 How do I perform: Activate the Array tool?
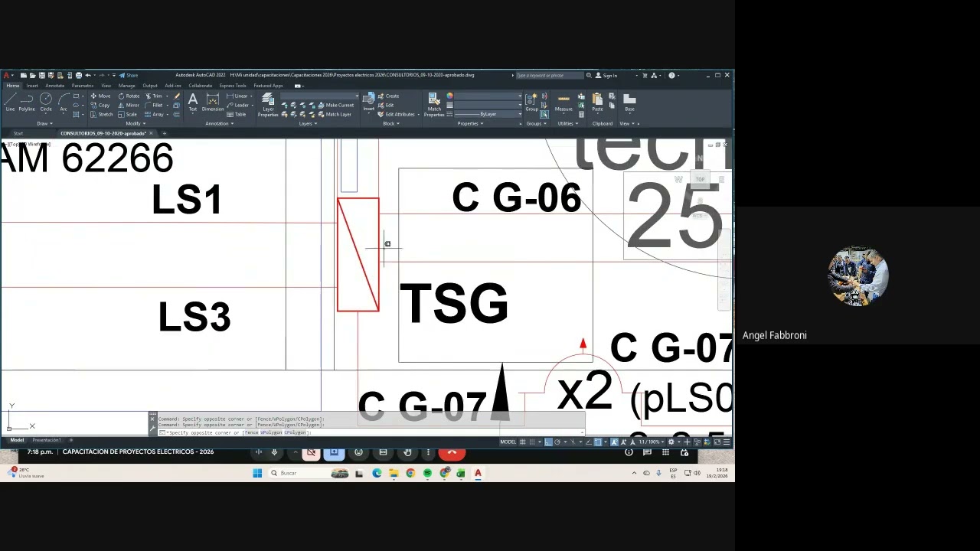pos(154,115)
